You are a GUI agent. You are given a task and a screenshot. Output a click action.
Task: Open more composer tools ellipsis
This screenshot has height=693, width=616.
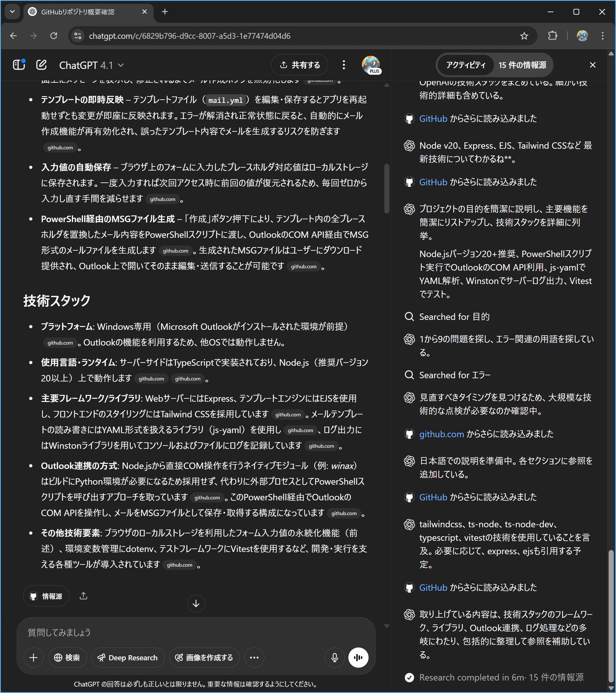coord(254,658)
